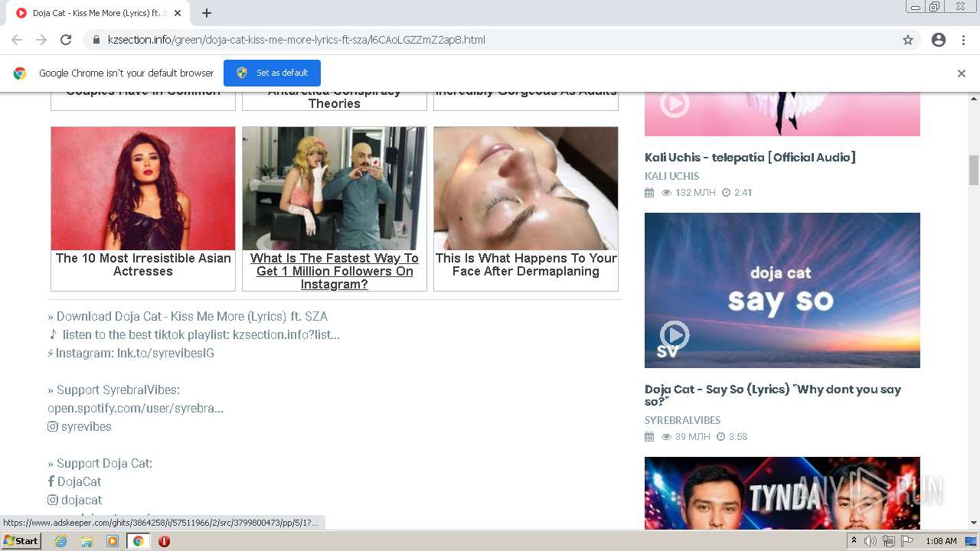Click the Instagram lnk.to/syrevibesIG text

131,353
